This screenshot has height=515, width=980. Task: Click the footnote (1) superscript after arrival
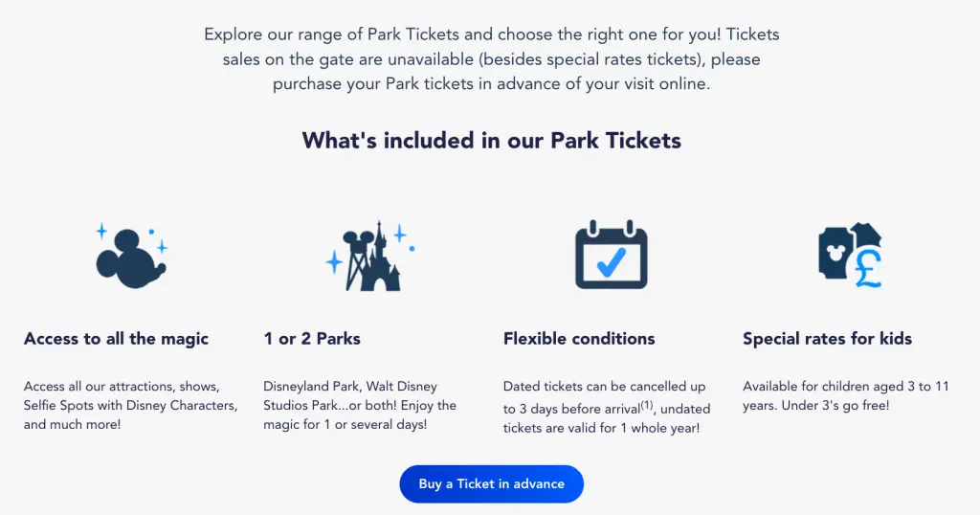pos(646,405)
